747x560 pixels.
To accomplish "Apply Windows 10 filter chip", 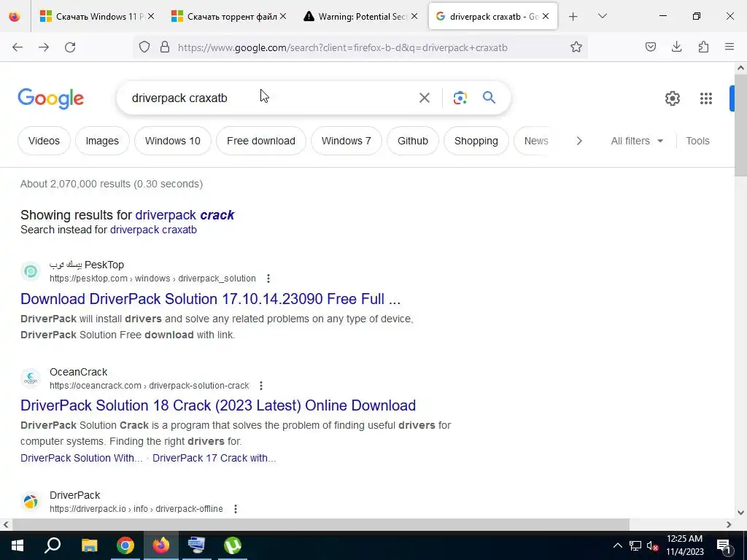I will [x=172, y=141].
